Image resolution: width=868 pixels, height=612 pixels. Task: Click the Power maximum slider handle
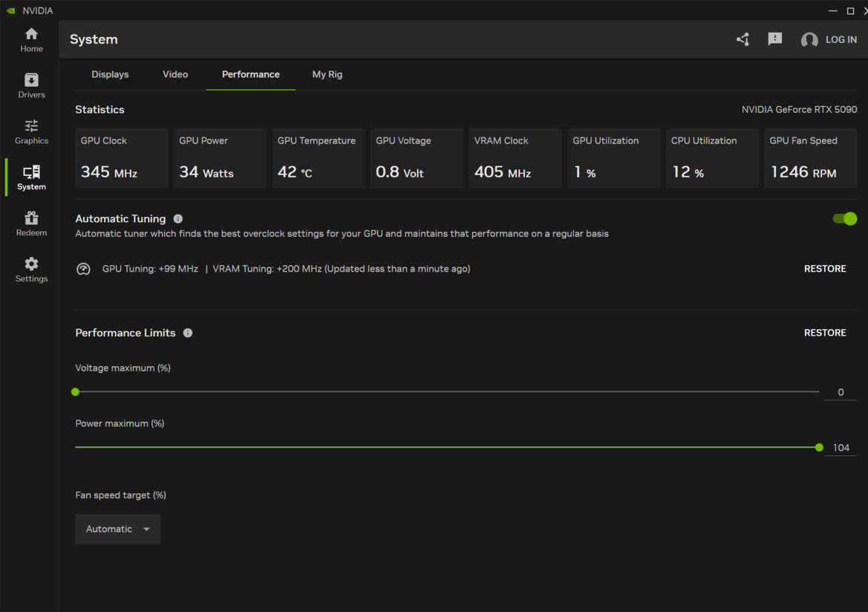[819, 448]
